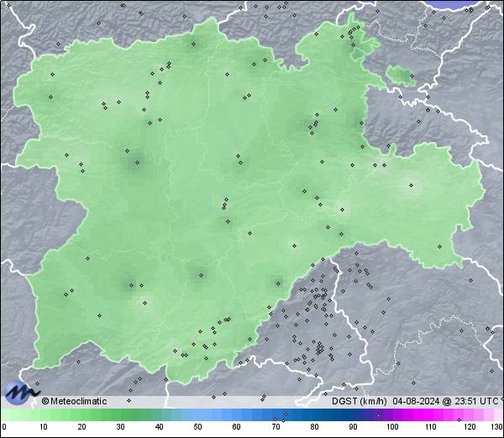Click station marker inside the small isolated green enclave
This screenshot has width=504, height=438.
click(412, 77)
